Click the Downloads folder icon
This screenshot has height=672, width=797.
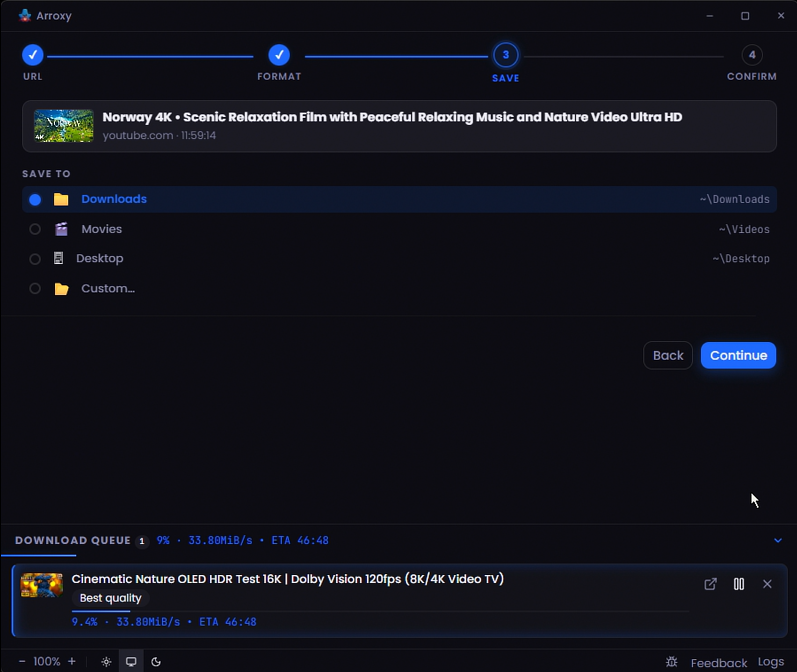(61, 199)
